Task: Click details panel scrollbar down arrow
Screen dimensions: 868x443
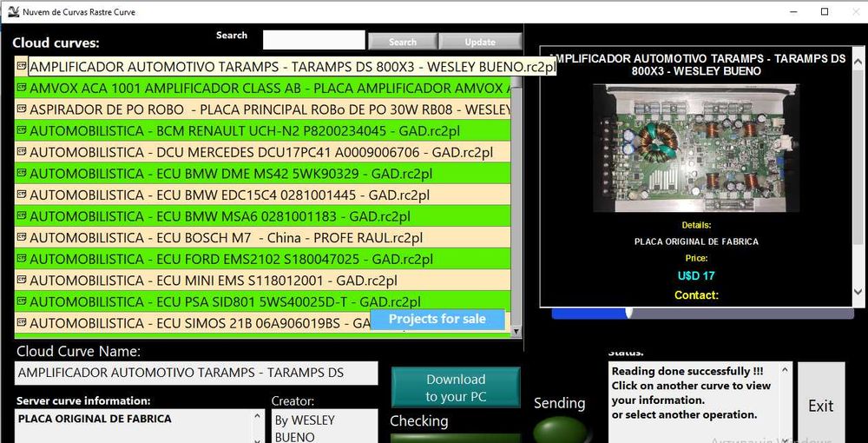Action: tap(858, 291)
